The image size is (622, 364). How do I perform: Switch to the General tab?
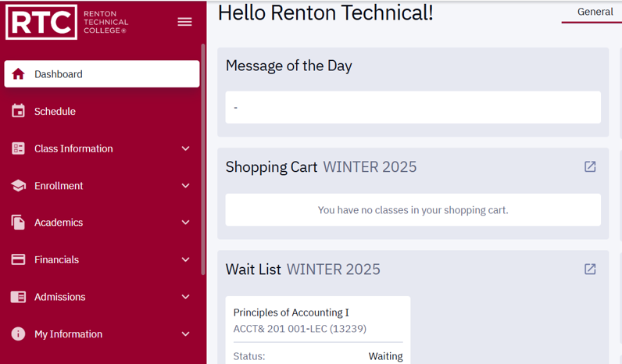point(595,12)
